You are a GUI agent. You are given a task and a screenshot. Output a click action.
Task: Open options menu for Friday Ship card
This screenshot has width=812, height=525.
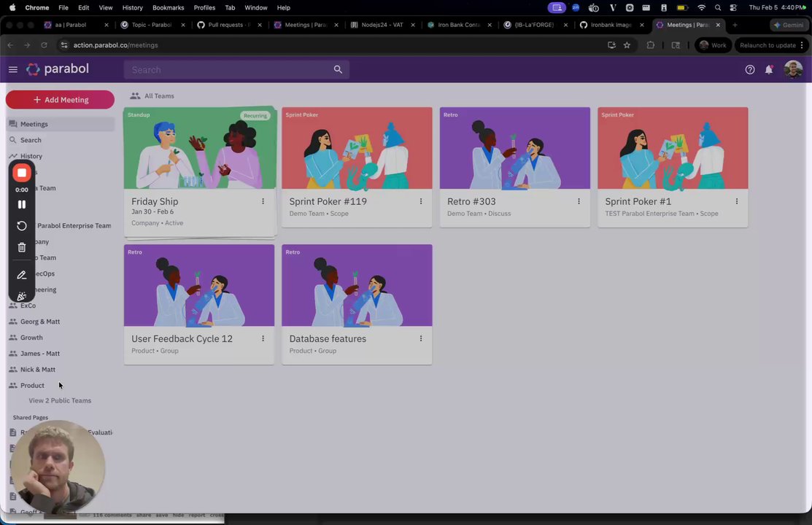point(263,201)
